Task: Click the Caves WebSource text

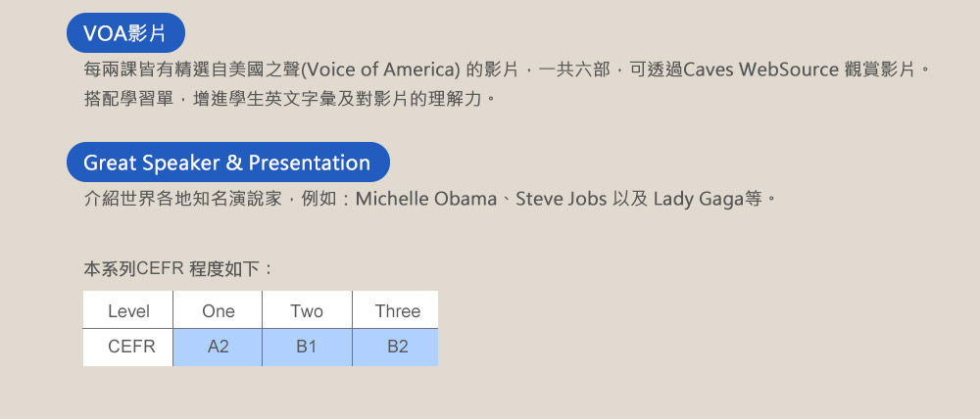Action: [760, 69]
